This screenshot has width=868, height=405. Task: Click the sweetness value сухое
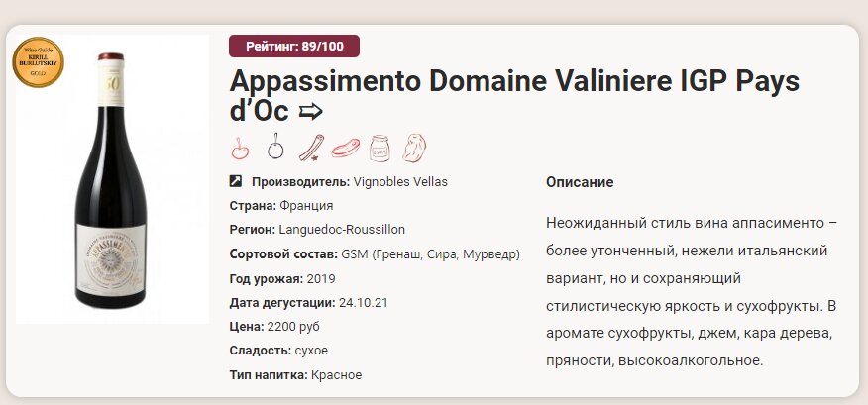[311, 351]
